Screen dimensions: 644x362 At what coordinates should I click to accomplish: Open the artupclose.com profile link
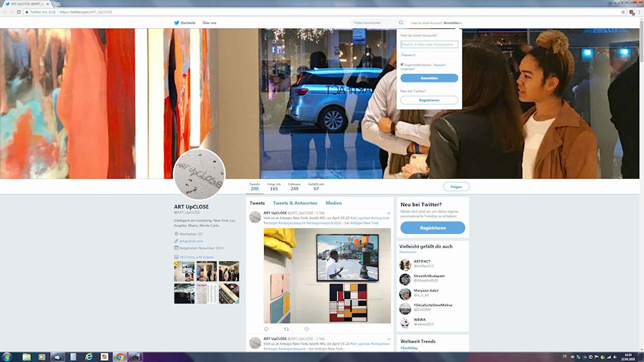click(191, 241)
